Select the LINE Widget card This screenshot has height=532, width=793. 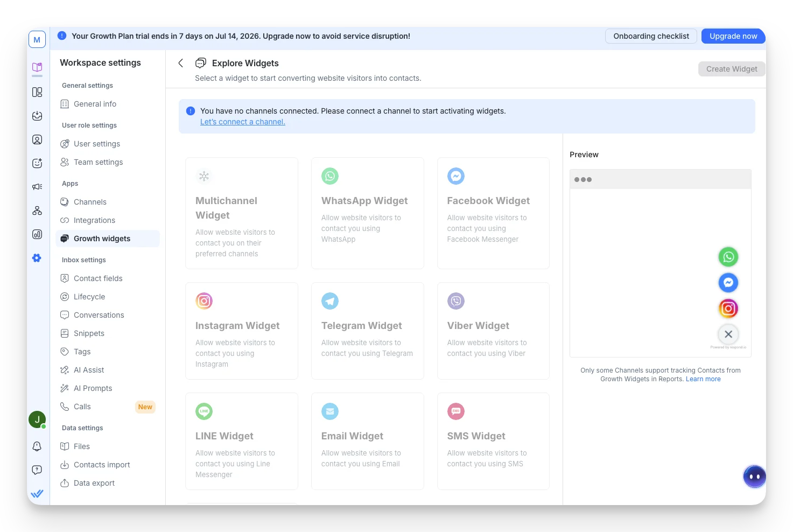coord(242,442)
